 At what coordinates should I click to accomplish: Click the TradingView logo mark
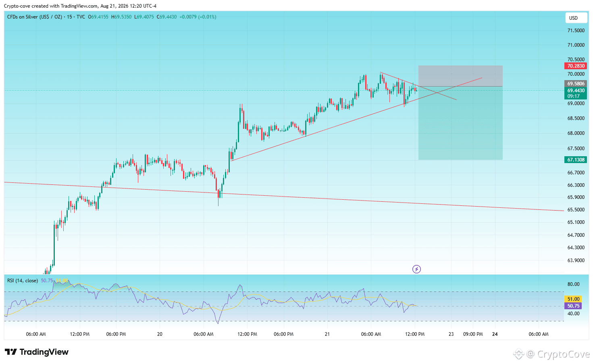(11, 352)
